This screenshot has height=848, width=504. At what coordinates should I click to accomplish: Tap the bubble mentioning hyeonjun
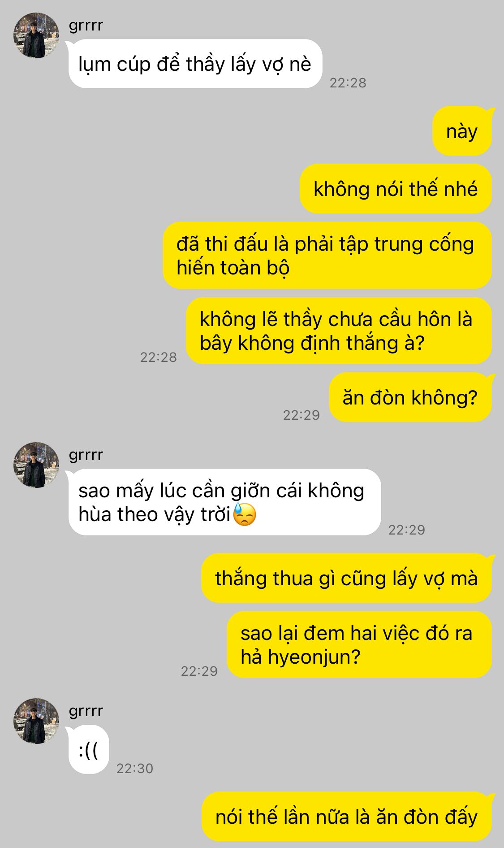(x=359, y=644)
